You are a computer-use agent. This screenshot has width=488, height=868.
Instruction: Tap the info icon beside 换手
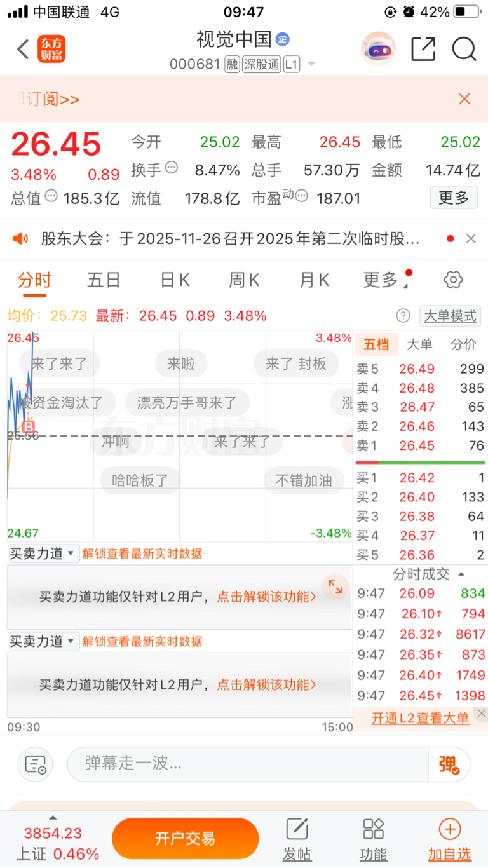[172, 168]
